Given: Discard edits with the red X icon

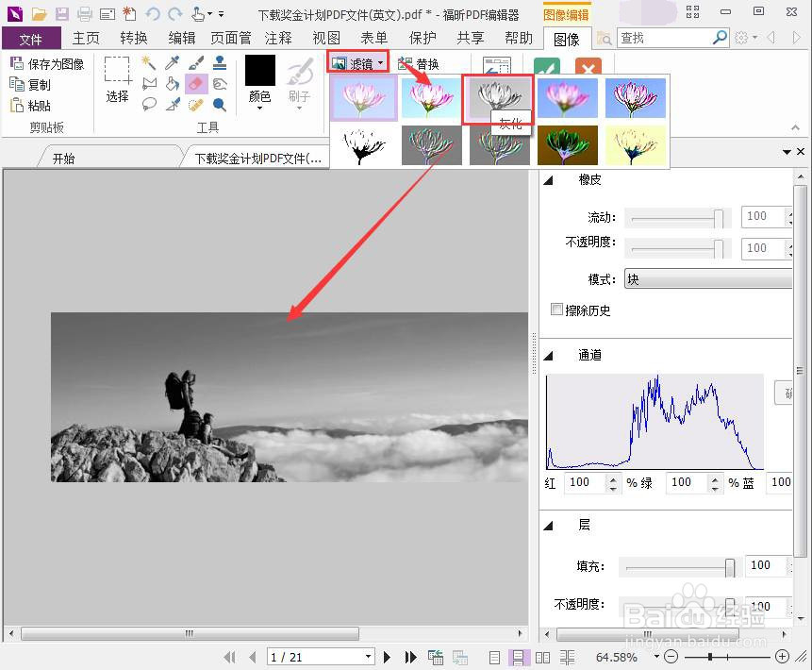Looking at the screenshot, I should point(588,68).
